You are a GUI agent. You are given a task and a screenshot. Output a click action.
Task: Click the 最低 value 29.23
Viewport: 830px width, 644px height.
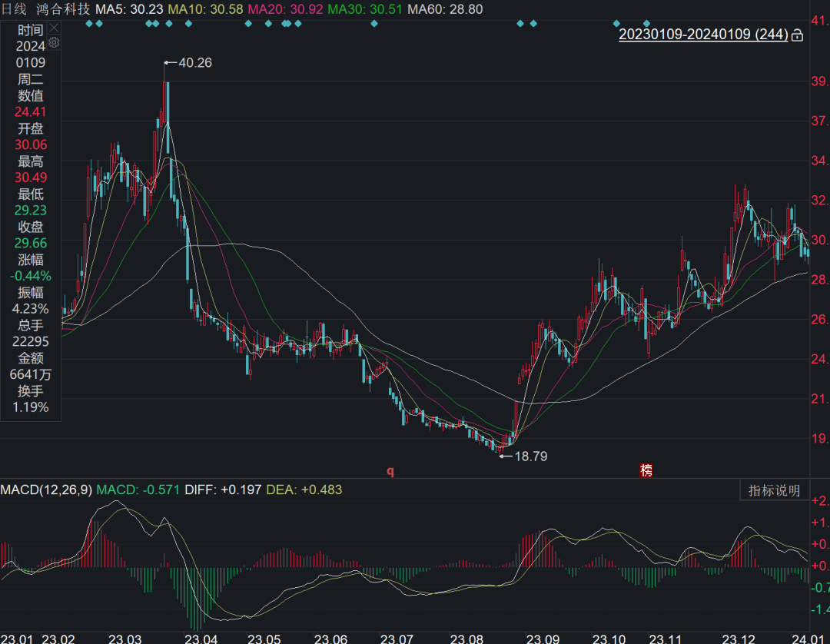31,211
